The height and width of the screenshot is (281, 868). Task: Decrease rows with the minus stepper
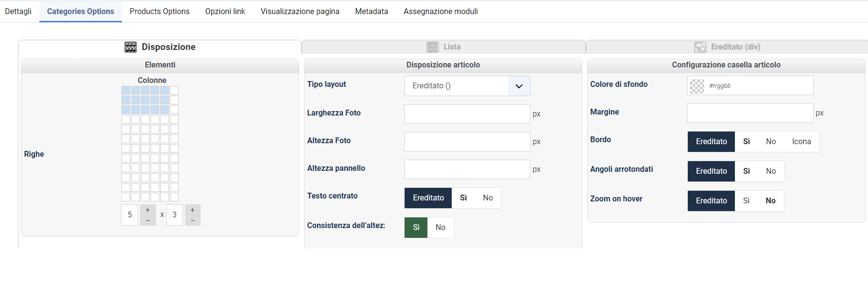pyautogui.click(x=192, y=220)
